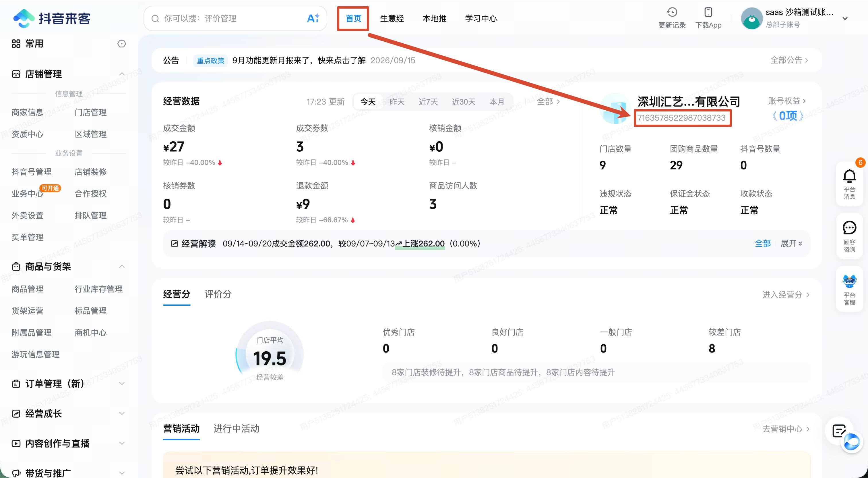Image resolution: width=868 pixels, height=478 pixels.
Task: Open 区域管理 in sidebar
Action: 91,134
